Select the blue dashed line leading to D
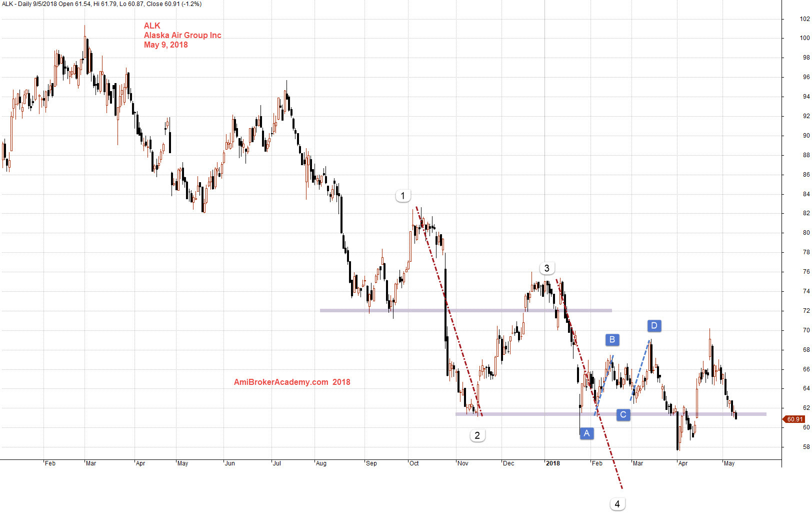Image resolution: width=812 pixels, height=518 pixels. 640,370
